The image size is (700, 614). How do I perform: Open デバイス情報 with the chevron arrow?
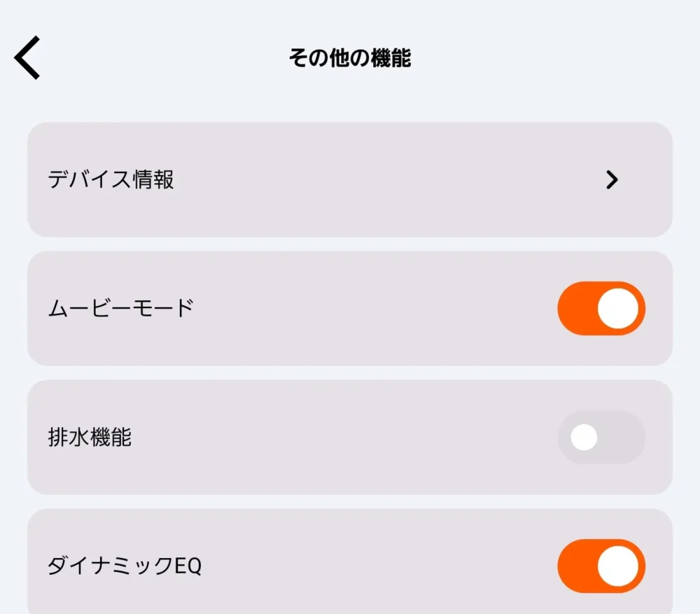tap(612, 180)
